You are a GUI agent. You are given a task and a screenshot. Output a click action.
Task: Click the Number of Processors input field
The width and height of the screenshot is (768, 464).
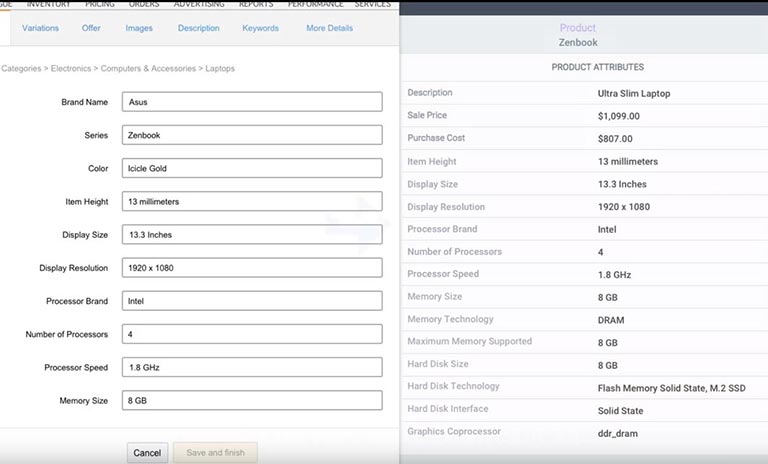(x=252, y=334)
